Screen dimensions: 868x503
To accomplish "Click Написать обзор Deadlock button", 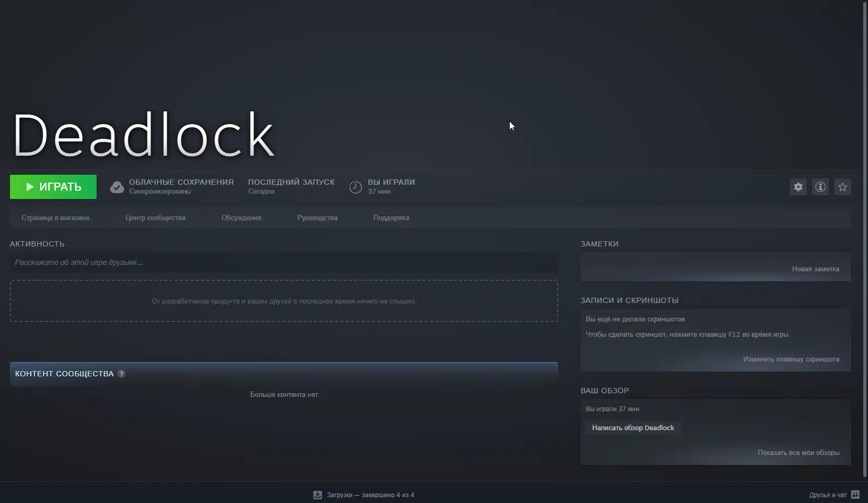I will [x=633, y=428].
